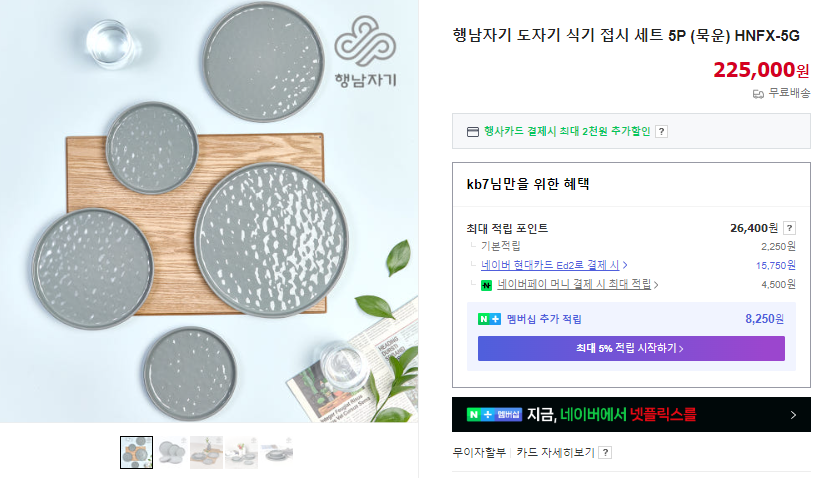Expand the 네이버 현대카드 결제 시 chevron
Screen dimensions: 825x478
coord(625,265)
